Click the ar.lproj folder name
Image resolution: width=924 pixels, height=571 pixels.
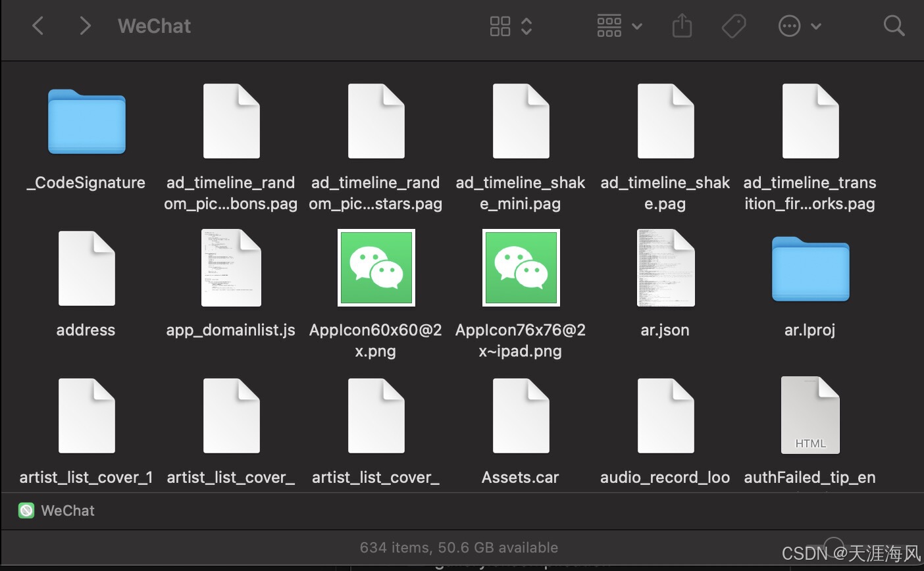click(x=810, y=330)
